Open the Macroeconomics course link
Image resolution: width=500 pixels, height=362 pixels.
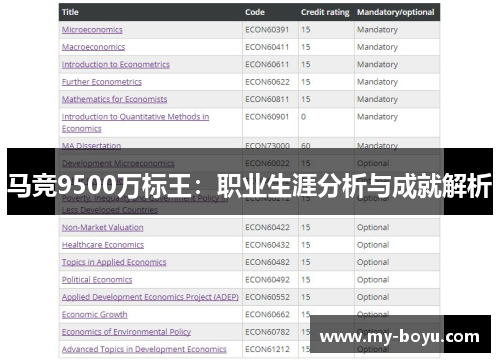click(x=93, y=47)
